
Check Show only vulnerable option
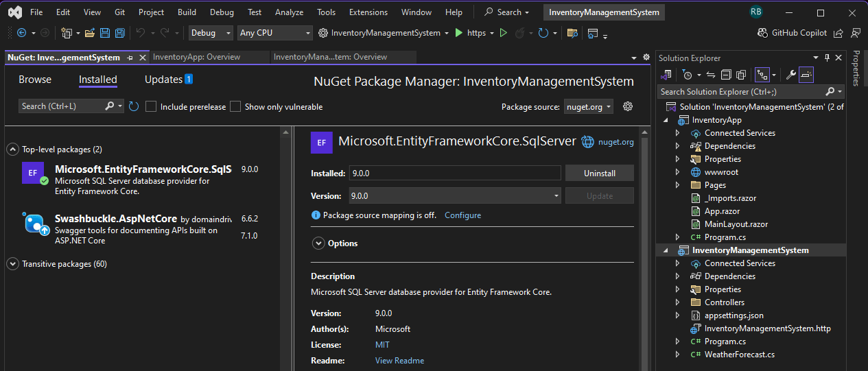[235, 106]
